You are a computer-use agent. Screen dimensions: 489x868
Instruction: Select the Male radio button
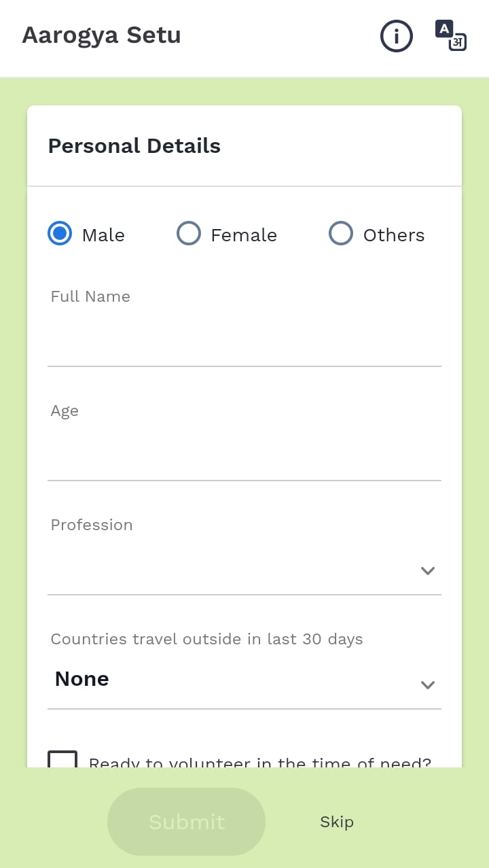tap(60, 234)
